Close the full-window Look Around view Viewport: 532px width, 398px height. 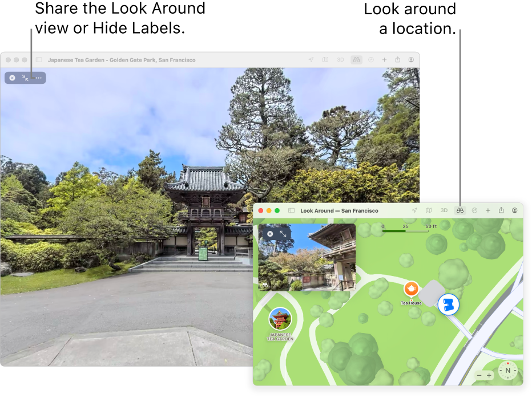(x=12, y=78)
